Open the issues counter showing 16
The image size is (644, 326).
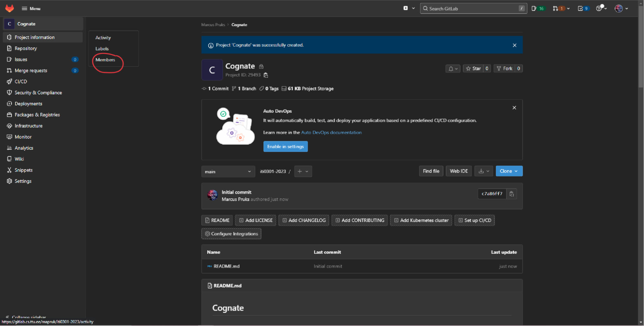(538, 8)
